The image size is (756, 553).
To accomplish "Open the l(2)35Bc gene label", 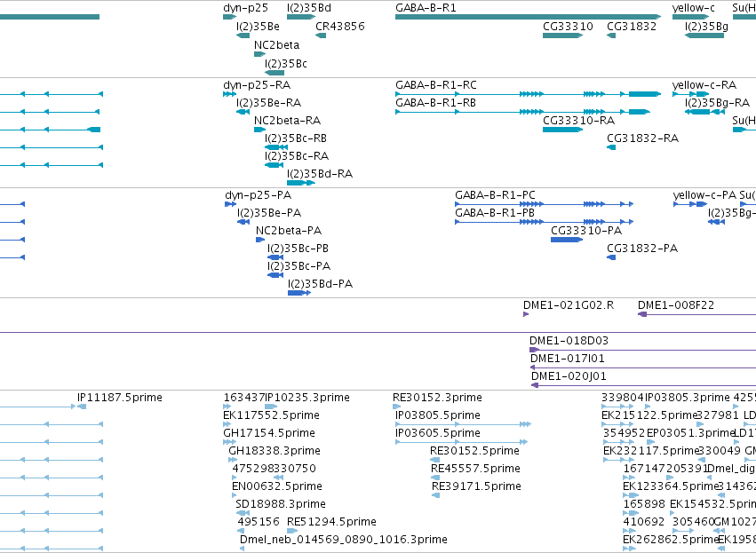I will point(286,64).
